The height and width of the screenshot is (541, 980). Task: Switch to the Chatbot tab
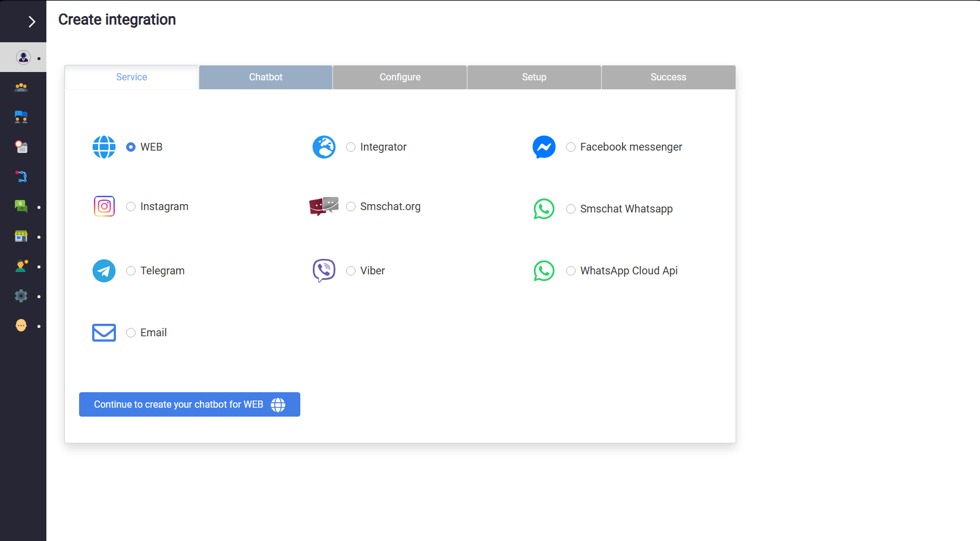coord(266,77)
